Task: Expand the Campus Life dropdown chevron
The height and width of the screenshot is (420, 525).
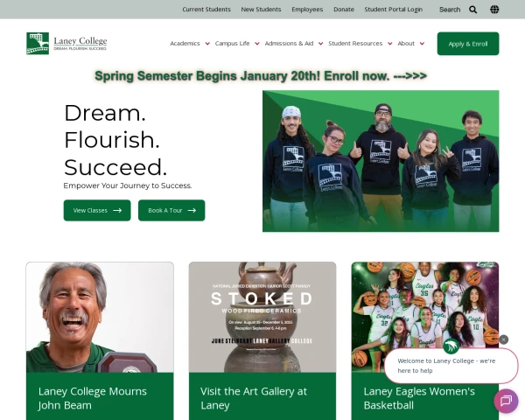Action: 257,44
